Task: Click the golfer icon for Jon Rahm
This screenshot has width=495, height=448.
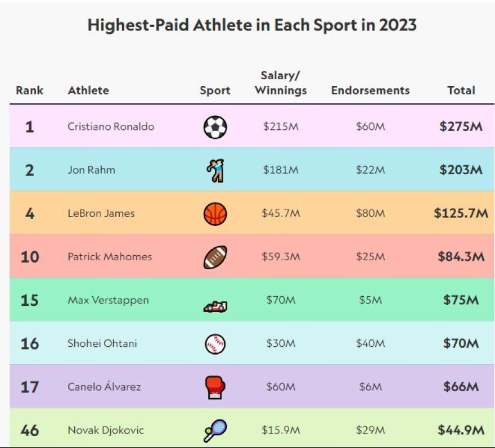Action: pyautogui.click(x=215, y=170)
